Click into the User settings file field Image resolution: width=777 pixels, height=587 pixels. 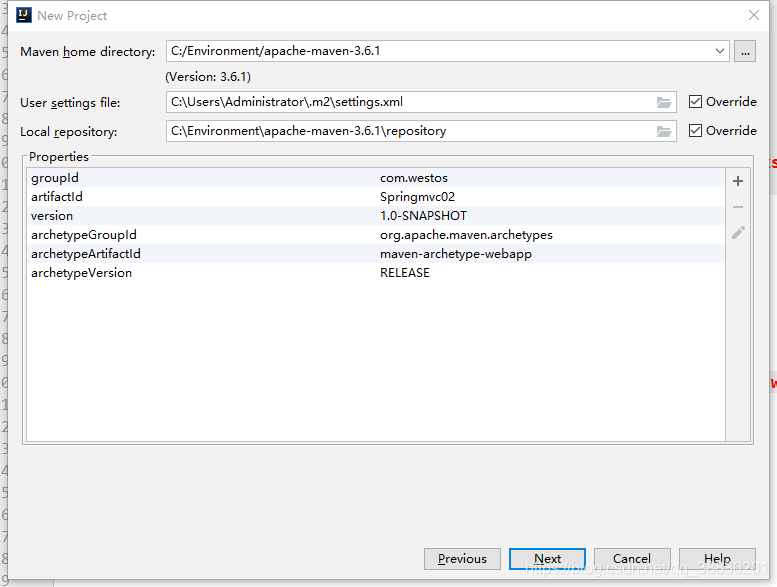point(421,103)
